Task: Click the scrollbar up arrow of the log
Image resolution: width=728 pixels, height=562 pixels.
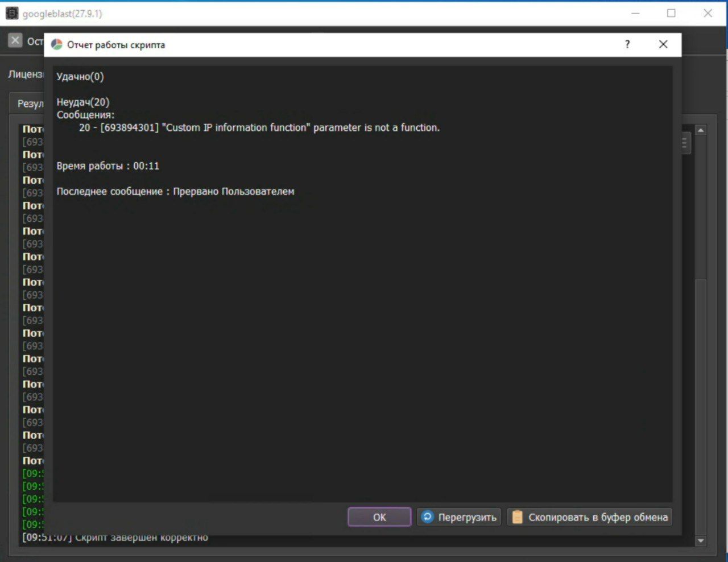Action: [701, 130]
